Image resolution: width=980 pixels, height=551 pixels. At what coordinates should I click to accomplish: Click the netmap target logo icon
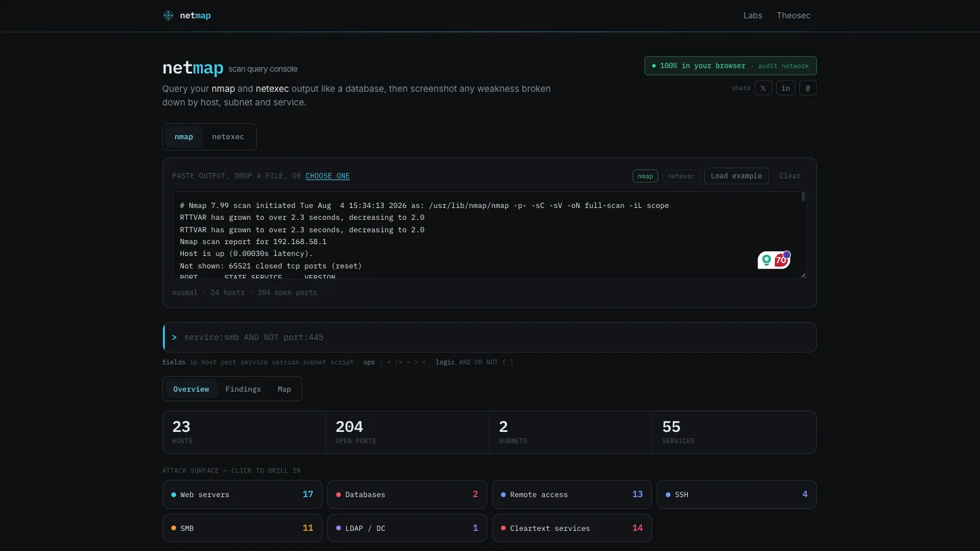click(x=168, y=15)
